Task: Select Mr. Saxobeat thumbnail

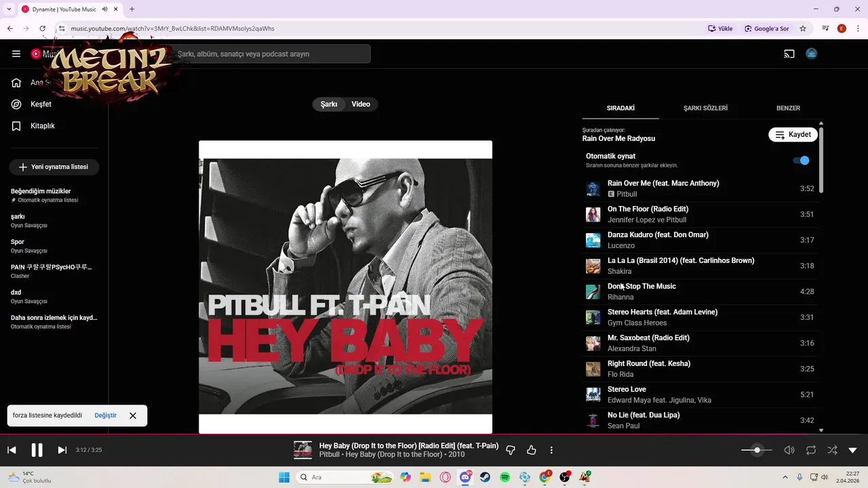Action: point(593,344)
